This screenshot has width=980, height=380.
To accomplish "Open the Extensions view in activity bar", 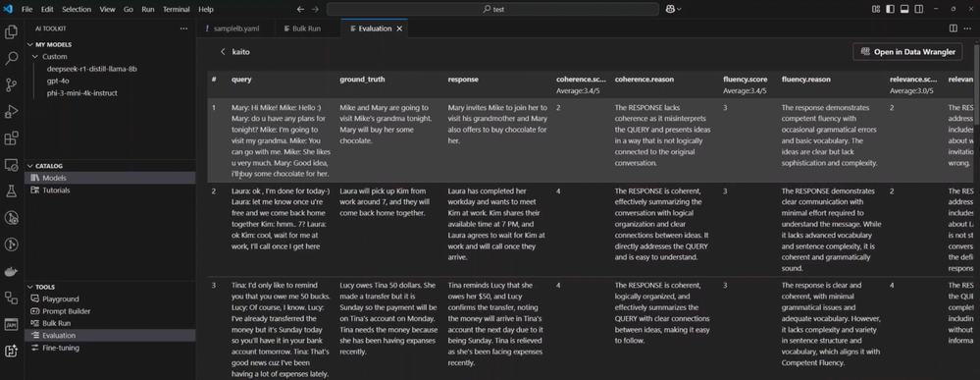I will point(11,138).
